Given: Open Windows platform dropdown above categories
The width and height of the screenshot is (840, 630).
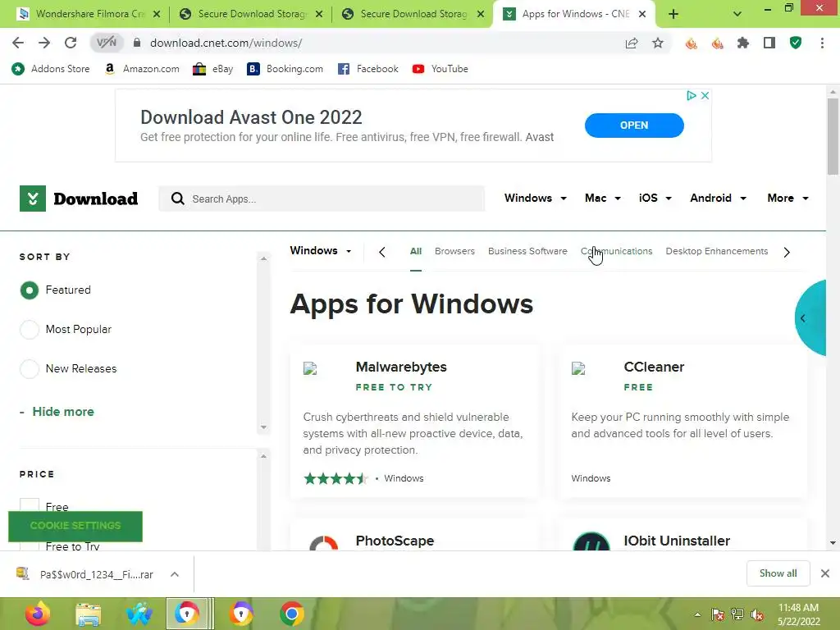Looking at the screenshot, I should 321,251.
